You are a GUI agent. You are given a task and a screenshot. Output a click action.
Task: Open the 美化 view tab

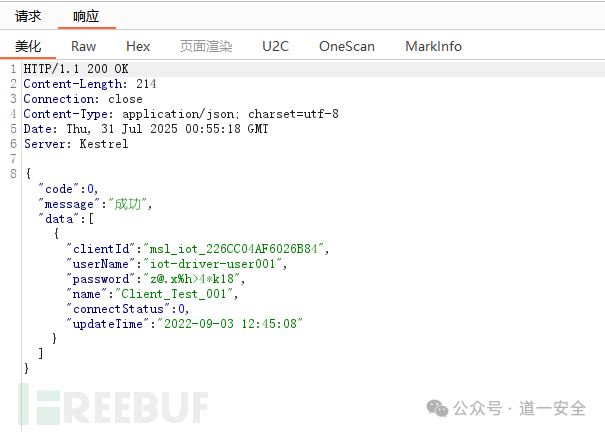[x=28, y=46]
